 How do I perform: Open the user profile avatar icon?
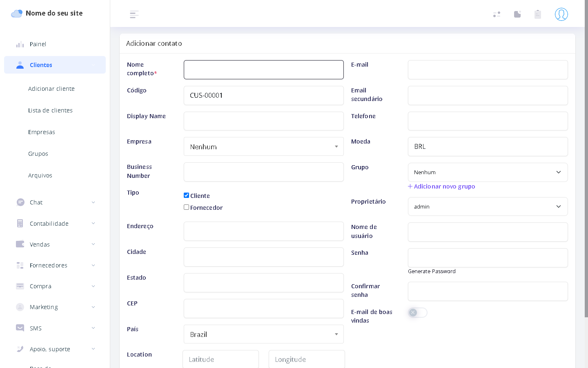pyautogui.click(x=561, y=14)
